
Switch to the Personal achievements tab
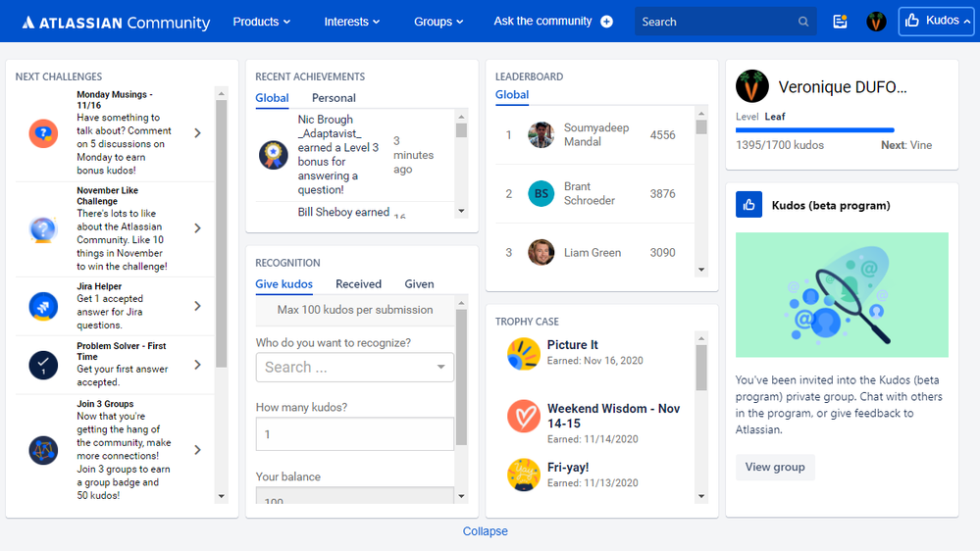tap(334, 98)
